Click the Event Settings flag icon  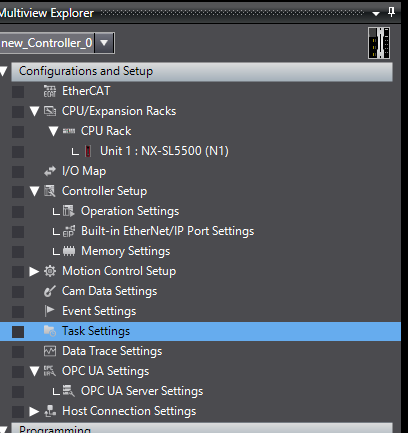point(49,311)
